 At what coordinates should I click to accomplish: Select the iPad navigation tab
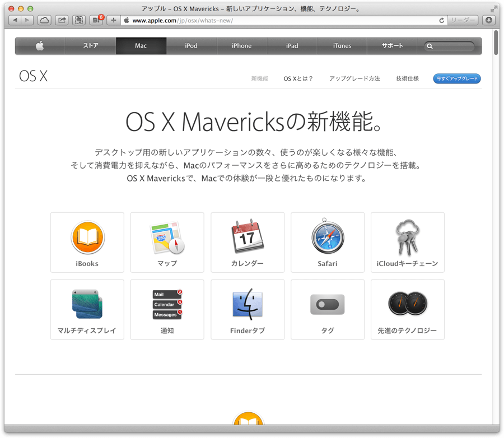click(292, 46)
